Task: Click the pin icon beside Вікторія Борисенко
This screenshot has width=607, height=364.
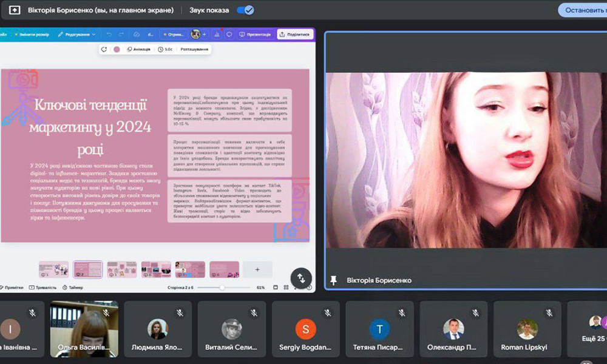Action: point(333,280)
